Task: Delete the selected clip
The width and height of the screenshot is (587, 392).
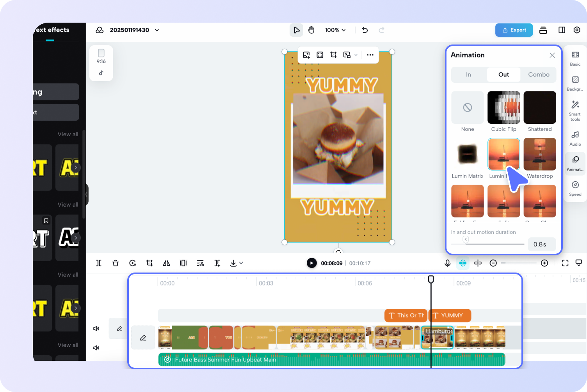Action: pos(116,263)
